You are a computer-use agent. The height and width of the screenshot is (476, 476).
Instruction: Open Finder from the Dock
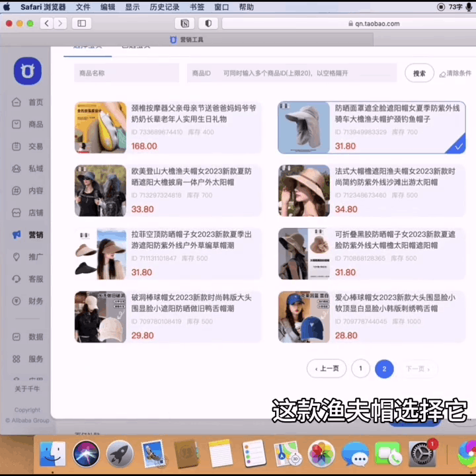click(53, 454)
